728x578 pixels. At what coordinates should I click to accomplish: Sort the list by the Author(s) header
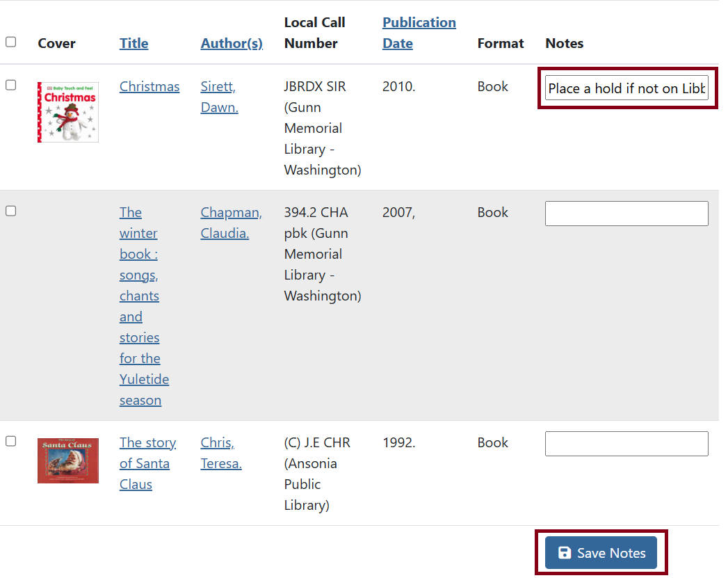click(x=232, y=43)
